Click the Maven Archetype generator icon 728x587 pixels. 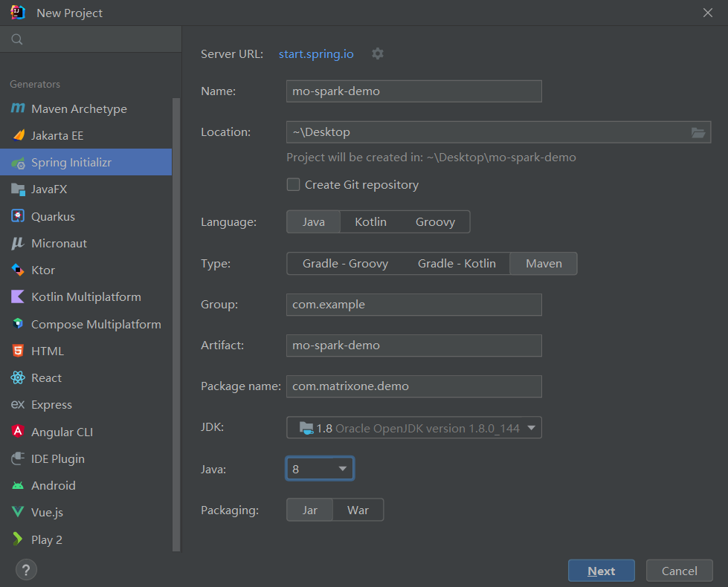[18, 108]
